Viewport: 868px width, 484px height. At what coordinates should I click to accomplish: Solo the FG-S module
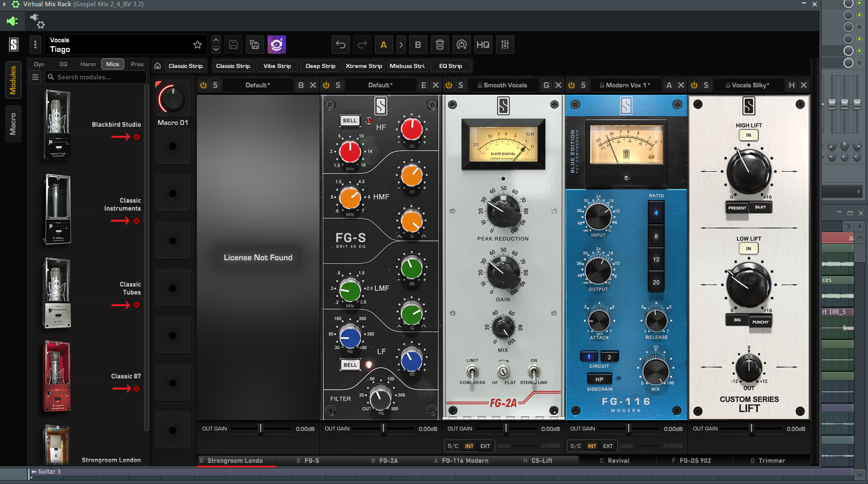pos(338,85)
